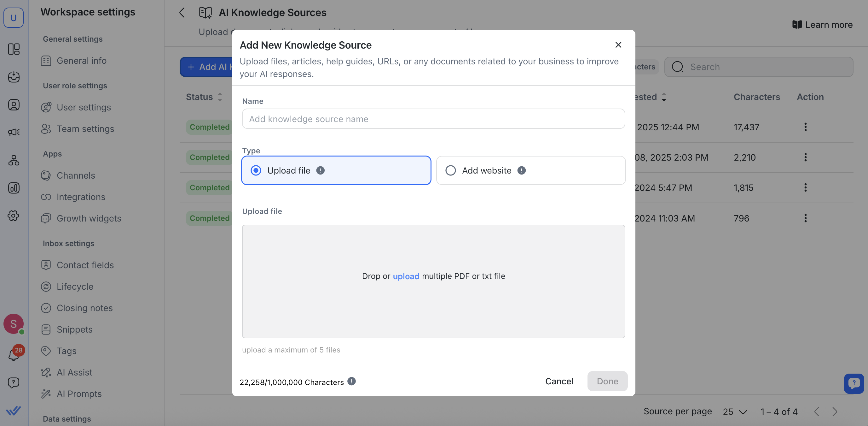Viewport: 868px width, 426px height.
Task: Click the blue upload link in drop zone
Action: (x=406, y=276)
